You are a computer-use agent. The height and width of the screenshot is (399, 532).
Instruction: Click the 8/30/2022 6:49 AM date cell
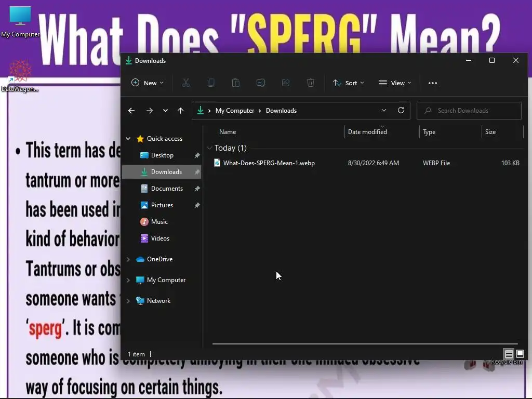click(373, 163)
